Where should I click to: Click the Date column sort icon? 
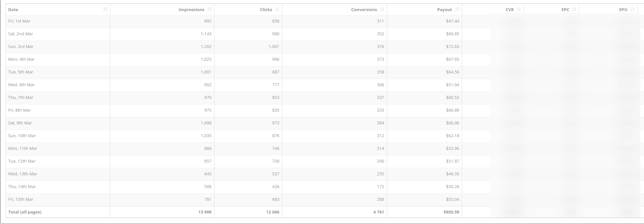click(105, 9)
